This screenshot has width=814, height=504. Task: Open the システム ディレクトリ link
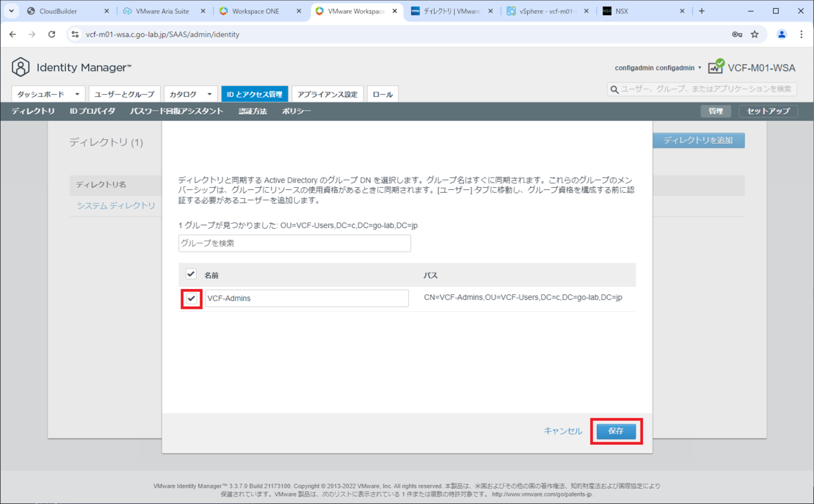(116, 205)
